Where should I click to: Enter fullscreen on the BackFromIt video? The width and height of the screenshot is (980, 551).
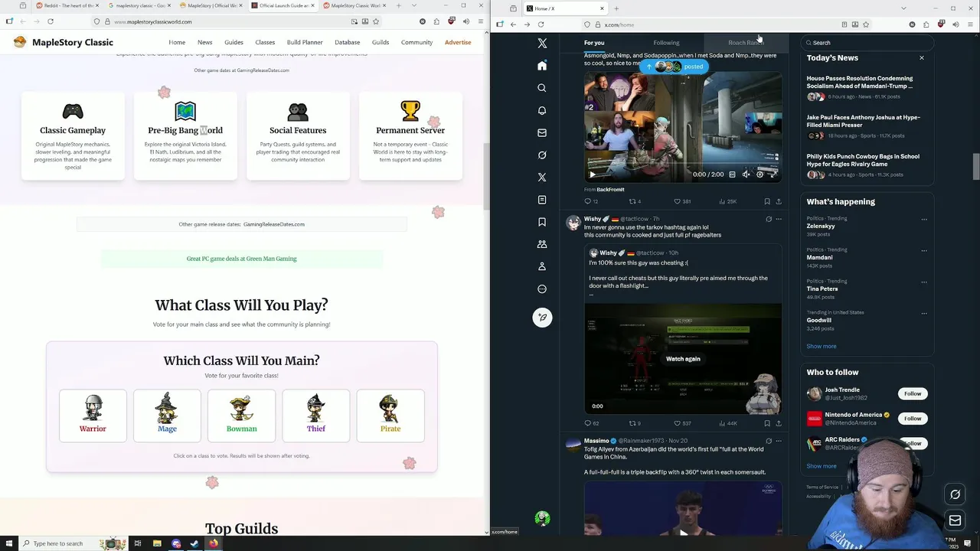pyautogui.click(x=773, y=174)
